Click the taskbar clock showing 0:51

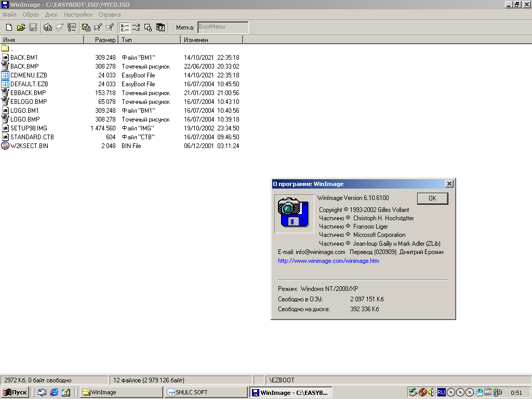[x=516, y=393]
